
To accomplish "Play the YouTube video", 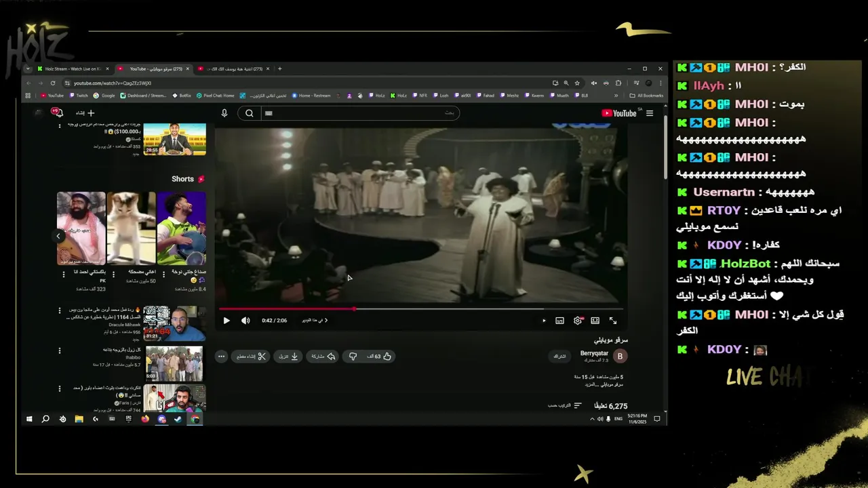I will pos(226,321).
